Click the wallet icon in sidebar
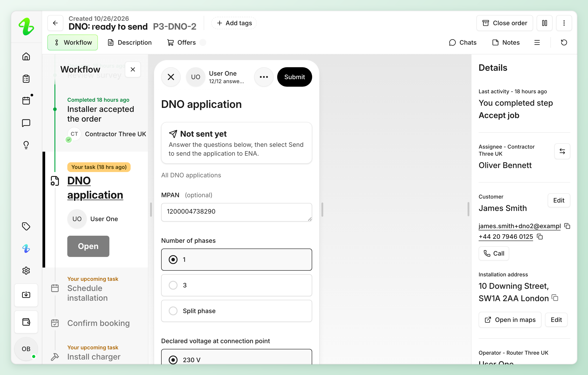 pyautogui.click(x=26, y=322)
